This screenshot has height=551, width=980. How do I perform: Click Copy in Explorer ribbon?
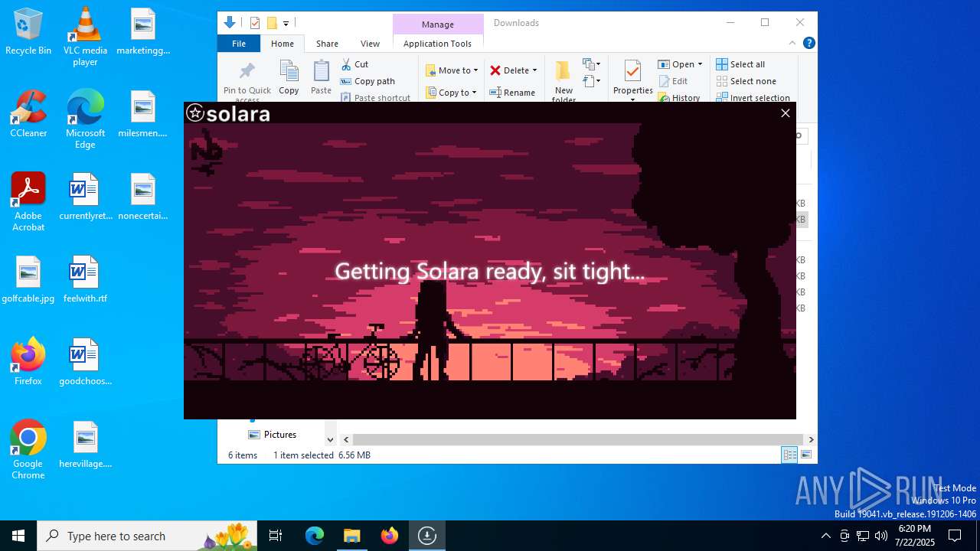(x=289, y=78)
